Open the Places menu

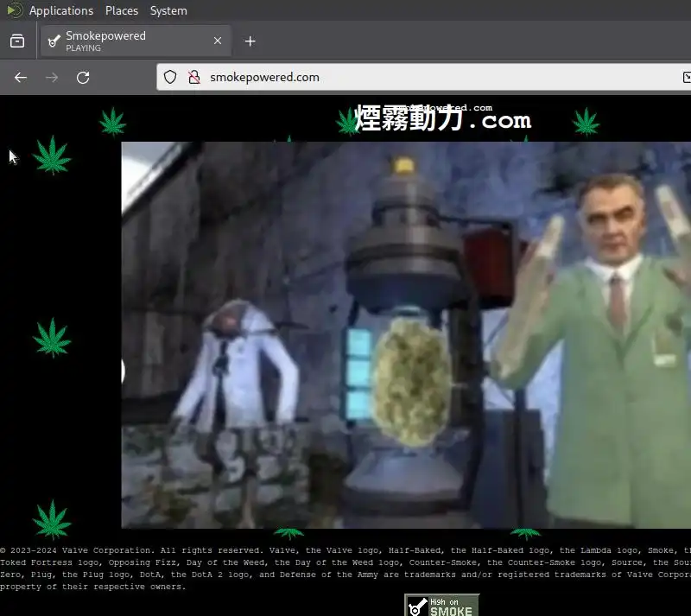(x=122, y=10)
